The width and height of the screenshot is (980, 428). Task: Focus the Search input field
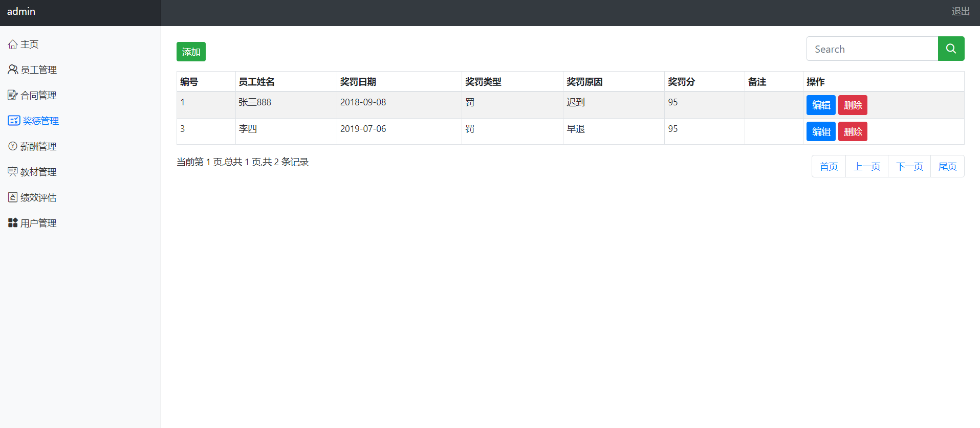[872, 49]
